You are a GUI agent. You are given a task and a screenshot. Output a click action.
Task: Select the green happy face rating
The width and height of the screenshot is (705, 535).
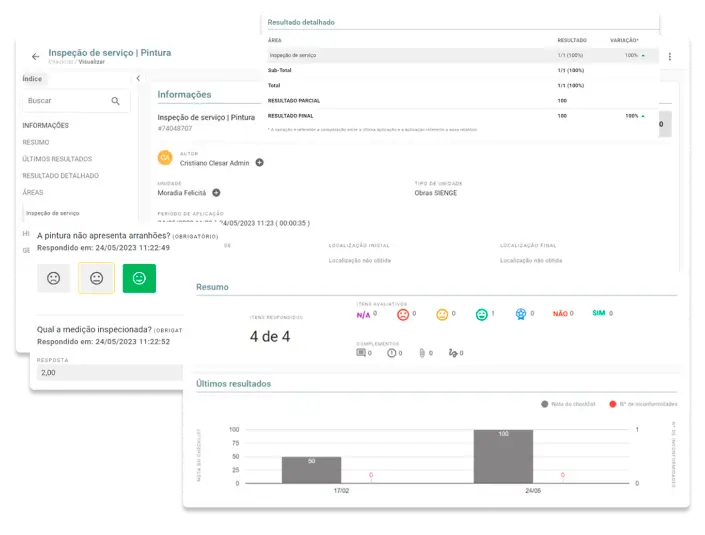139,278
